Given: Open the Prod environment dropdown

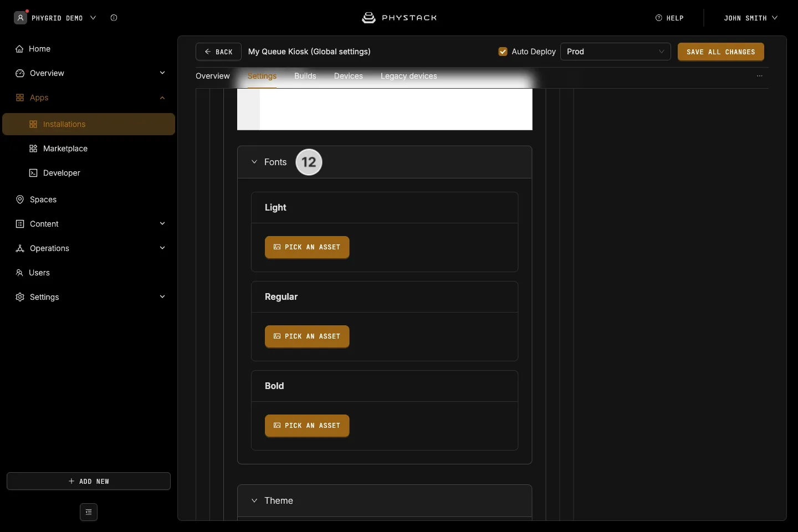Looking at the screenshot, I should (x=616, y=52).
